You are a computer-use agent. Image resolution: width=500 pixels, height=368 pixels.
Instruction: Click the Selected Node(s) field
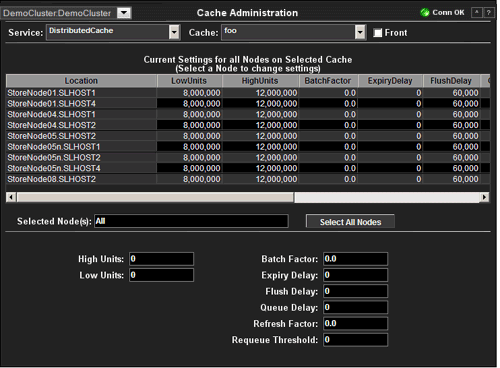pos(191,221)
